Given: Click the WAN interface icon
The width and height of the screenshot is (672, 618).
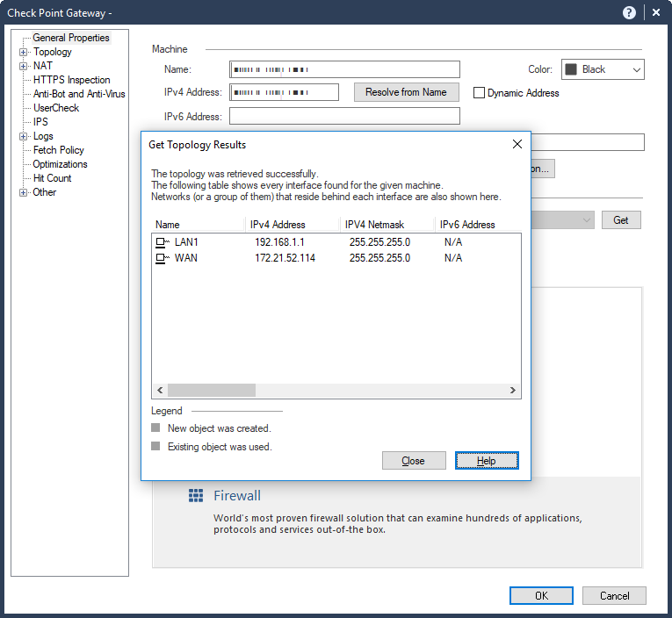Looking at the screenshot, I should coord(162,258).
